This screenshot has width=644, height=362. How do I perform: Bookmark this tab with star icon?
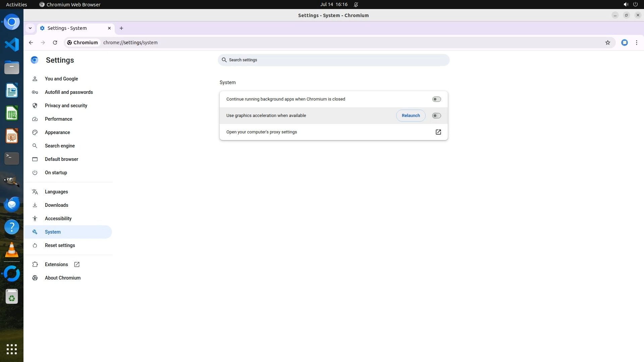pos(607,43)
